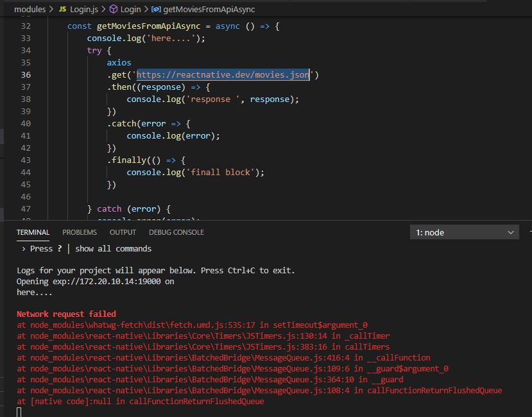
Task: Switch to the TERMINAL tab
Action: [33, 232]
